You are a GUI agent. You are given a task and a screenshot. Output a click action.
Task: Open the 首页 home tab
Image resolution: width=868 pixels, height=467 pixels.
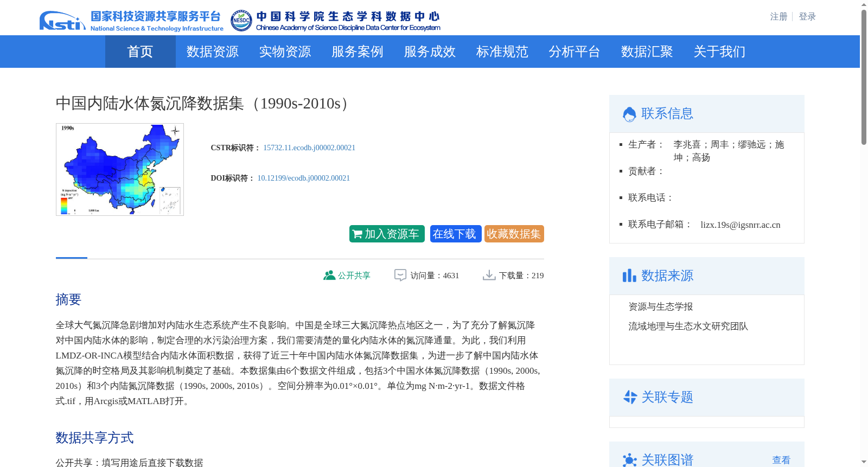pyautogui.click(x=140, y=52)
